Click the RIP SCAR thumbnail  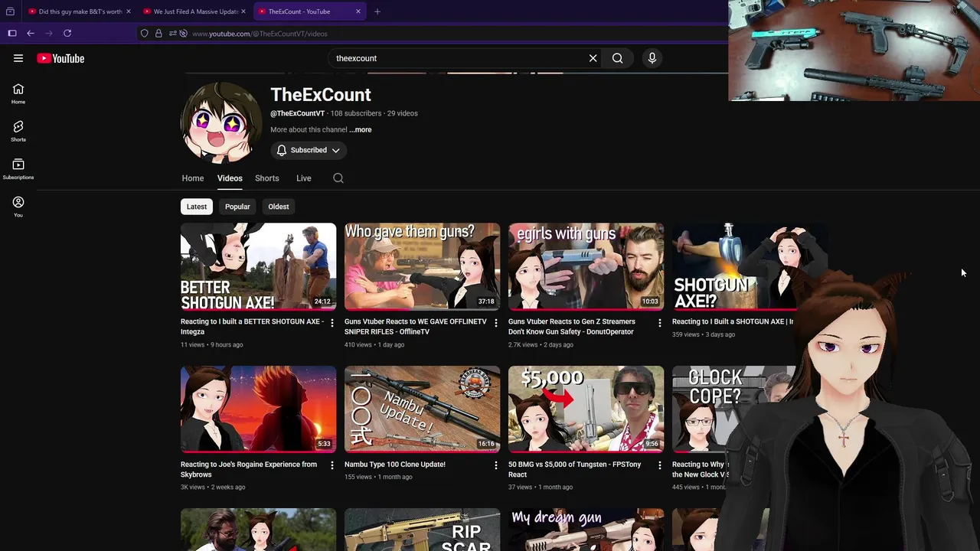(422, 530)
